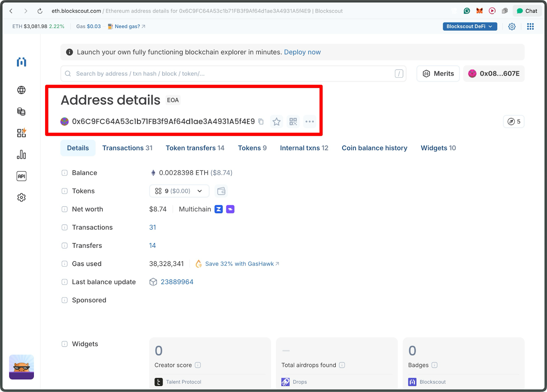The image size is (547, 392).
Task: Expand the Tokens value dropdown showing $0.00
Action: 199,191
